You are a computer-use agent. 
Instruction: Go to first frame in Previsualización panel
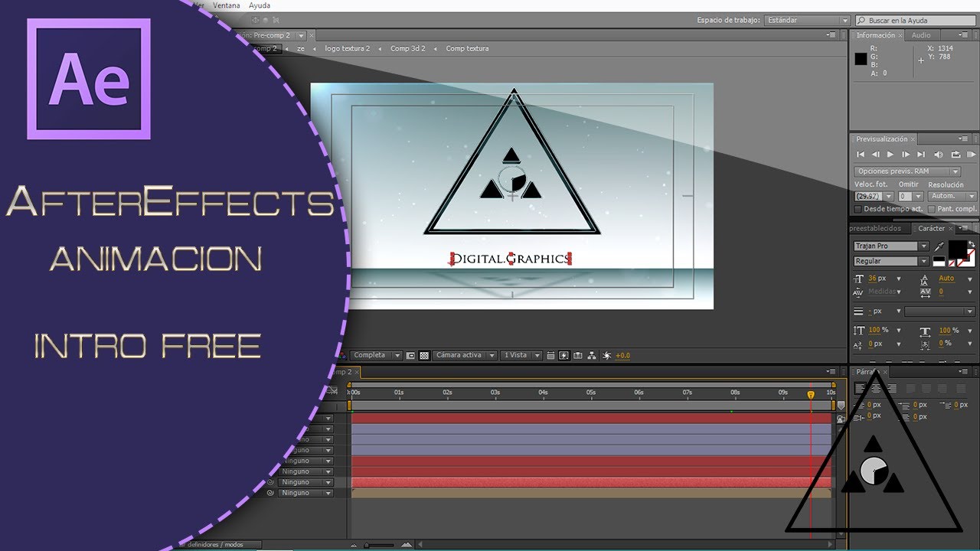tap(861, 155)
